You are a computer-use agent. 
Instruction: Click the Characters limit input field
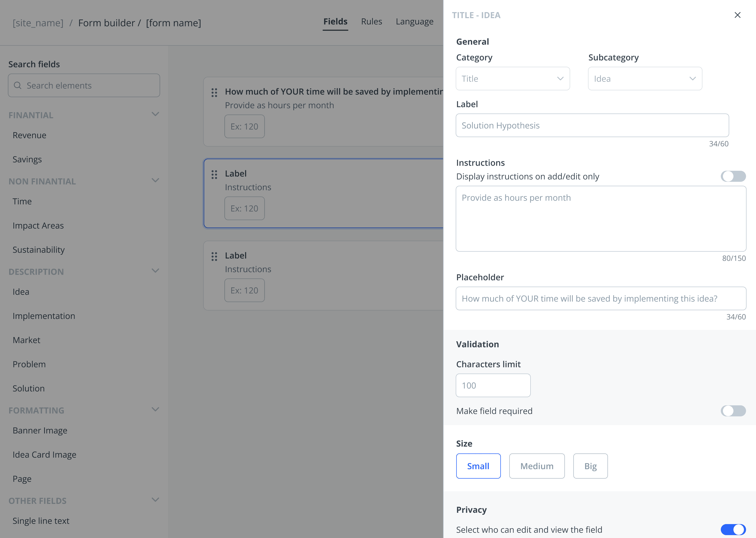coord(493,385)
